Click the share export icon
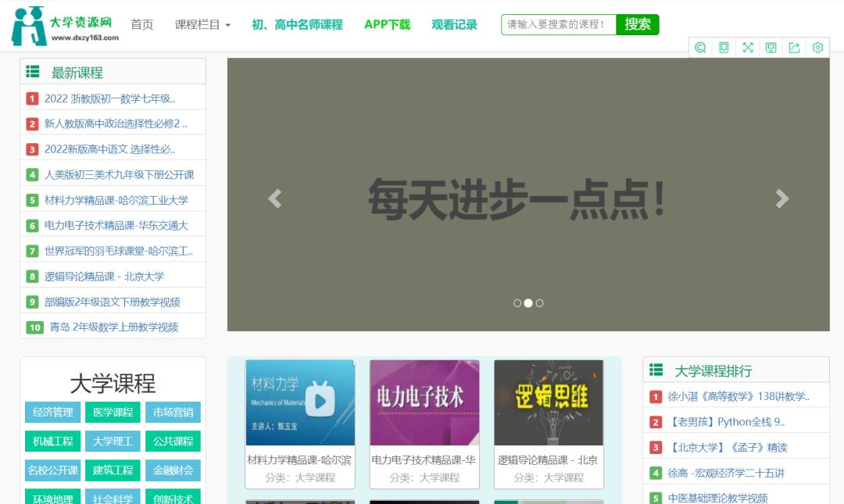The height and width of the screenshot is (504, 844). click(794, 48)
